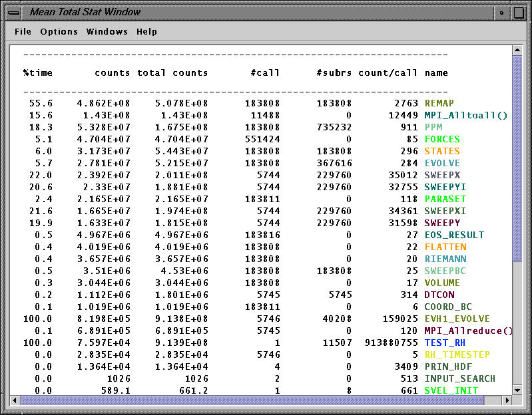Select the MPI_Alltoall() routine name
Image resolution: width=532 pixels, height=415 pixels.
point(466,115)
